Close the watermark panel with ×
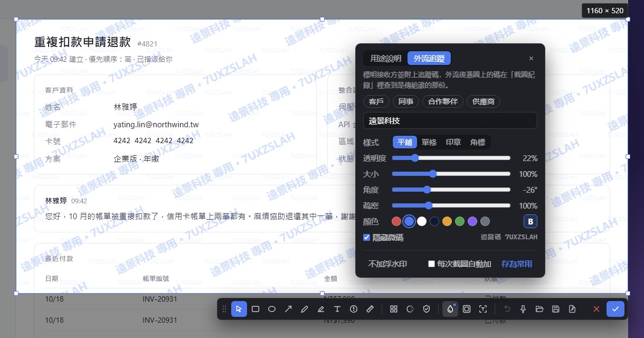The width and height of the screenshot is (644, 338). [531, 59]
